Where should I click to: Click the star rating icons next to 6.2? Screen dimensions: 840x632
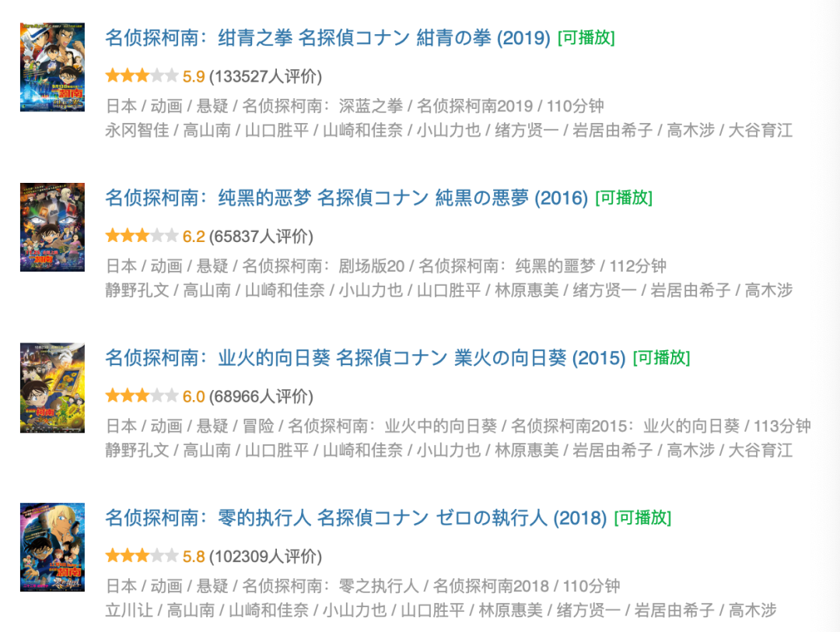click(x=142, y=236)
